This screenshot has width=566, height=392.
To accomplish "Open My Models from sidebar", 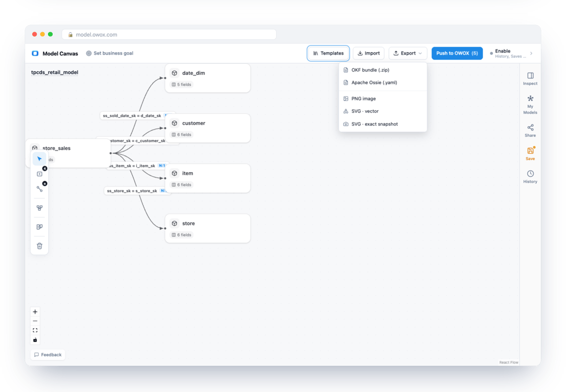I will pos(530,105).
